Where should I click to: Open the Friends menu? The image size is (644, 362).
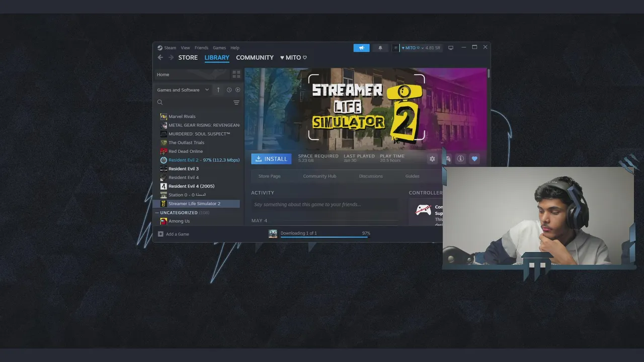click(x=201, y=48)
